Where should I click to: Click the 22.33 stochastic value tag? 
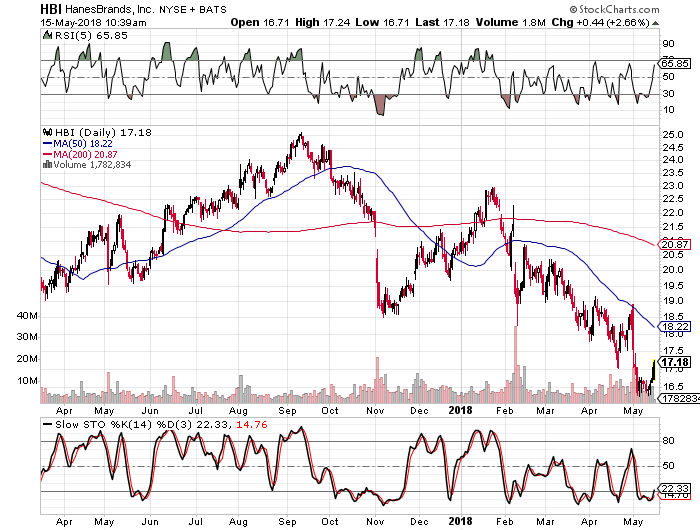click(x=675, y=488)
